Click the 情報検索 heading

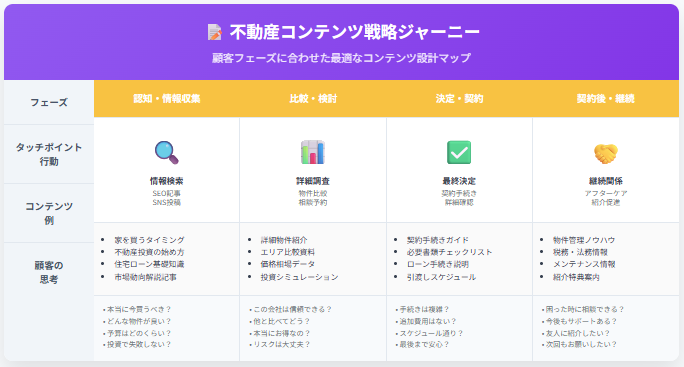[x=167, y=181]
